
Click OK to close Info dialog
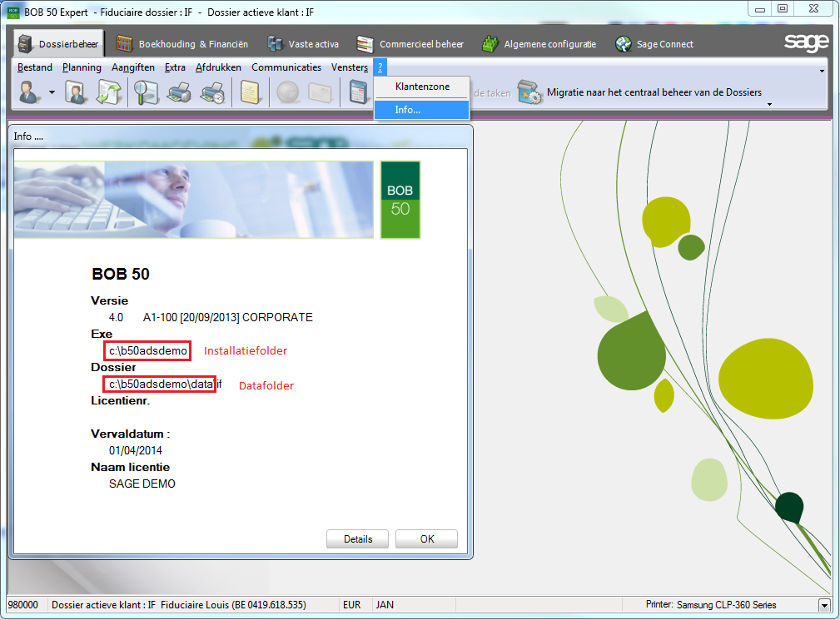coord(427,539)
